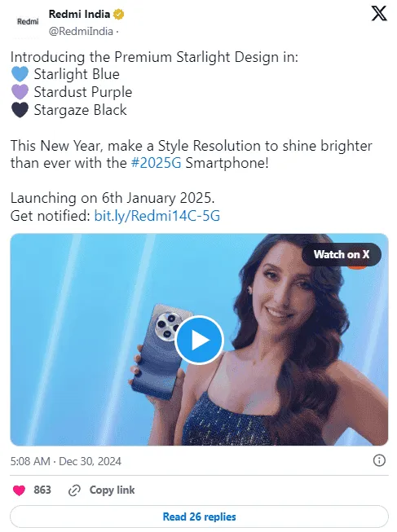Click the blue heart emoji
This screenshot has width=397, height=532.
tap(20, 74)
